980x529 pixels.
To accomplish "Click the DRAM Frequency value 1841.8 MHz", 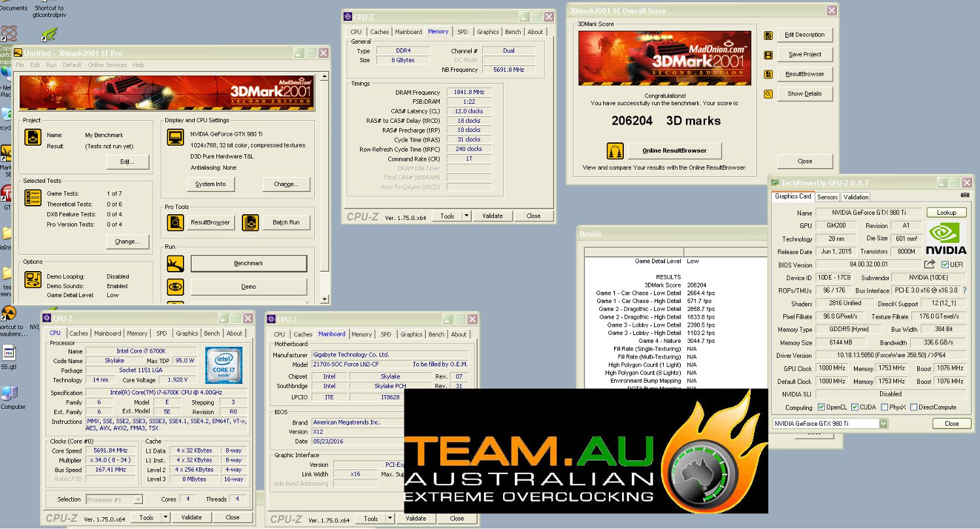I will (469, 93).
